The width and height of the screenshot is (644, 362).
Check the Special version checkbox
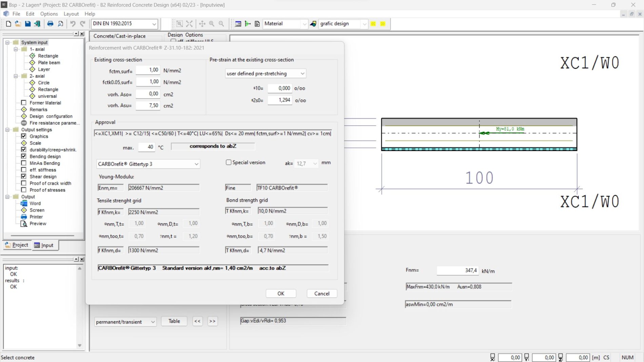pos(229,163)
